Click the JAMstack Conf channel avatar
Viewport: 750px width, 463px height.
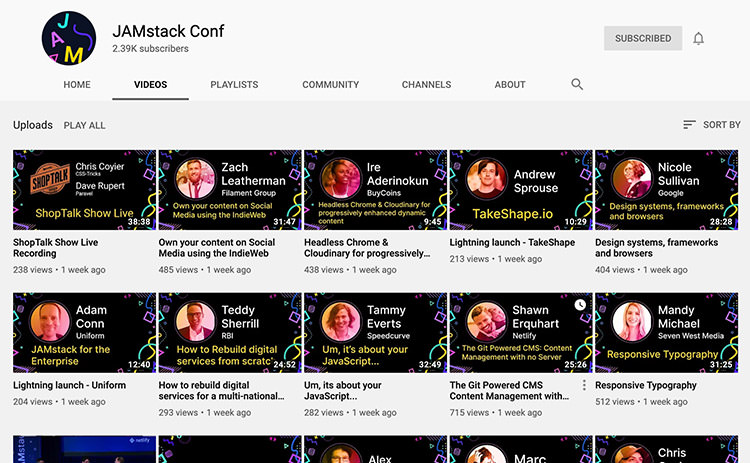(68, 38)
